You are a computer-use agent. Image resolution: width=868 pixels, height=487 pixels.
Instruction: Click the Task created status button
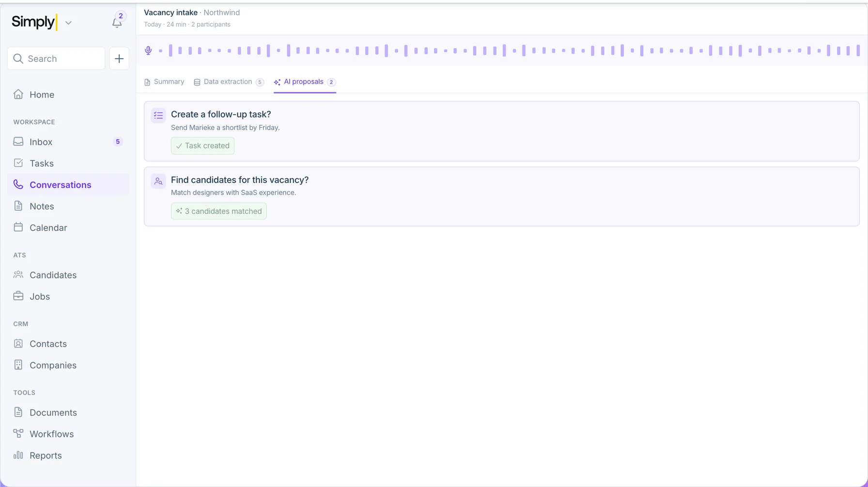pyautogui.click(x=202, y=146)
